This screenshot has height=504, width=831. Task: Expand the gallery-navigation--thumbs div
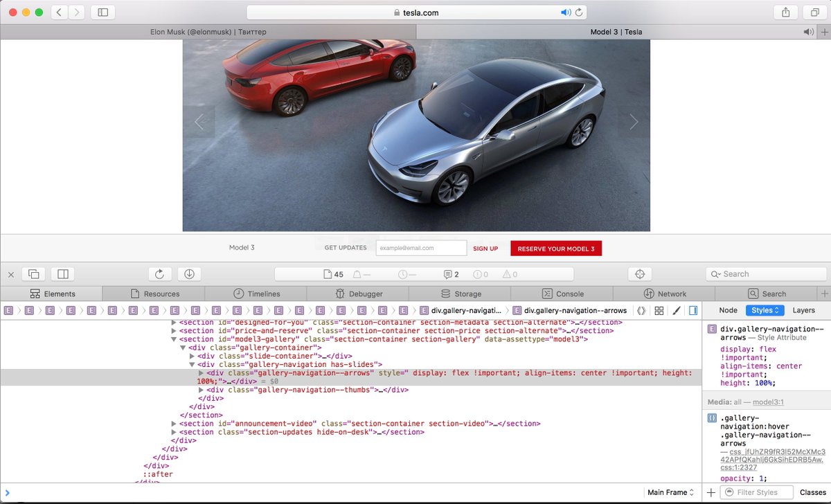tap(202, 390)
